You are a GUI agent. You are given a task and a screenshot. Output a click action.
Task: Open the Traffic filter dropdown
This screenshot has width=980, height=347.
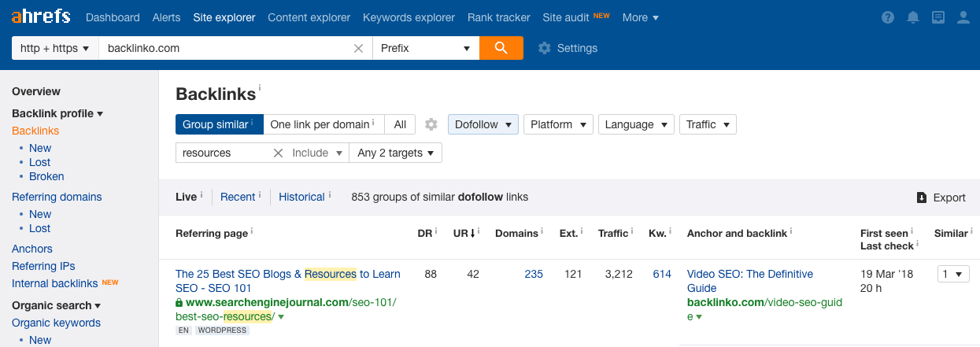[708, 124]
